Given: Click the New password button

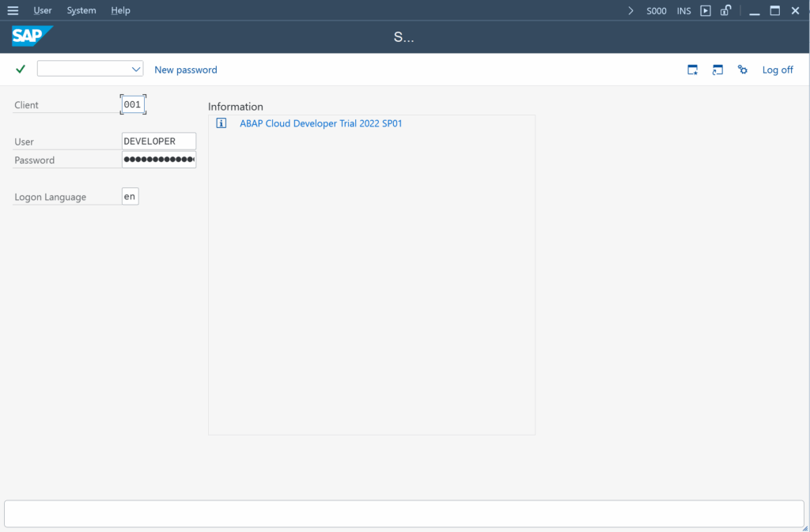Looking at the screenshot, I should coord(186,70).
